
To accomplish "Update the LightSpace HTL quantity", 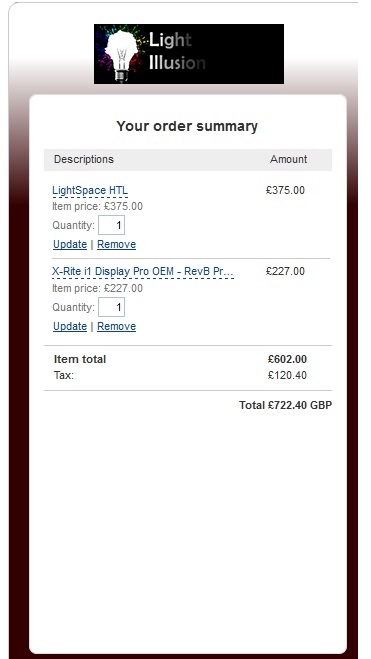I will click(x=70, y=244).
